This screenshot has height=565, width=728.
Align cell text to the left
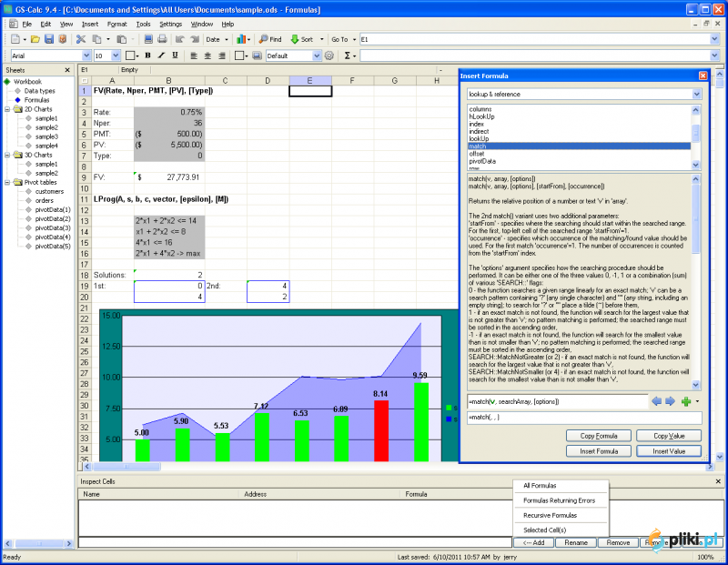click(194, 55)
